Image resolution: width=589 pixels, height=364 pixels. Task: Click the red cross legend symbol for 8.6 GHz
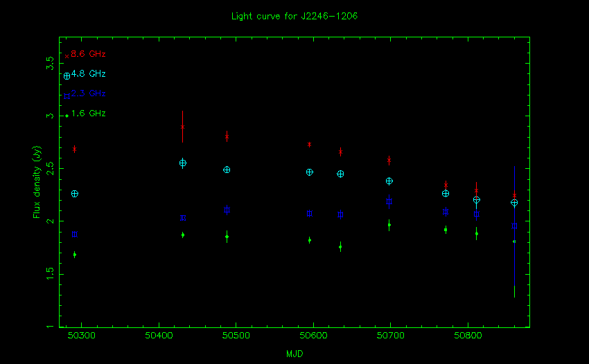click(x=67, y=56)
